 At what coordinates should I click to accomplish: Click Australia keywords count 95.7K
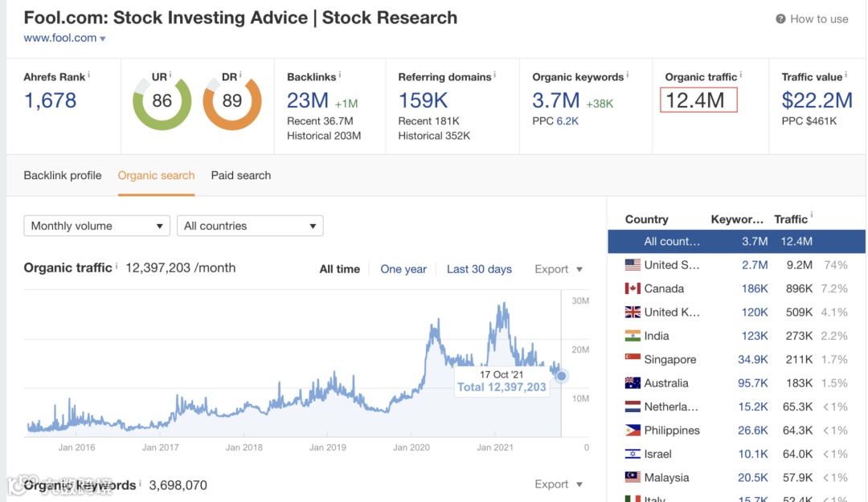tap(753, 383)
